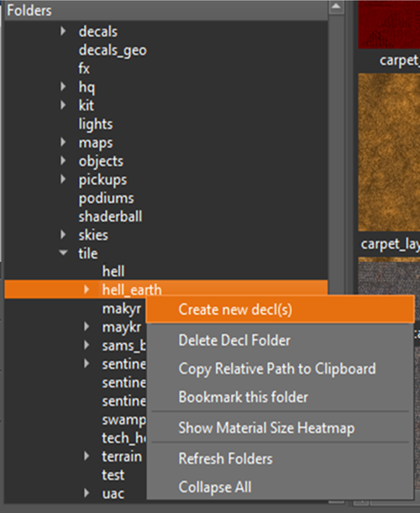Open the maps folder
Screen dimensions: 420x513
point(96,143)
